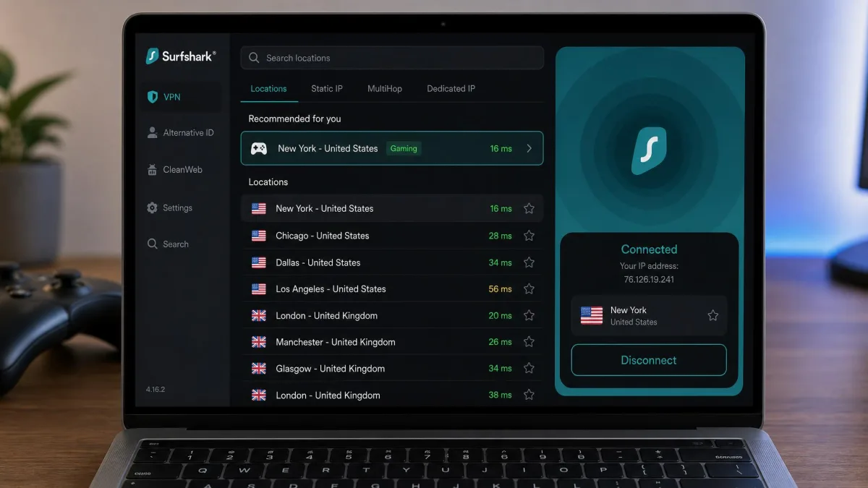Click the gamepad icon in the recommended row
Image resolution: width=868 pixels, height=488 pixels.
(258, 148)
